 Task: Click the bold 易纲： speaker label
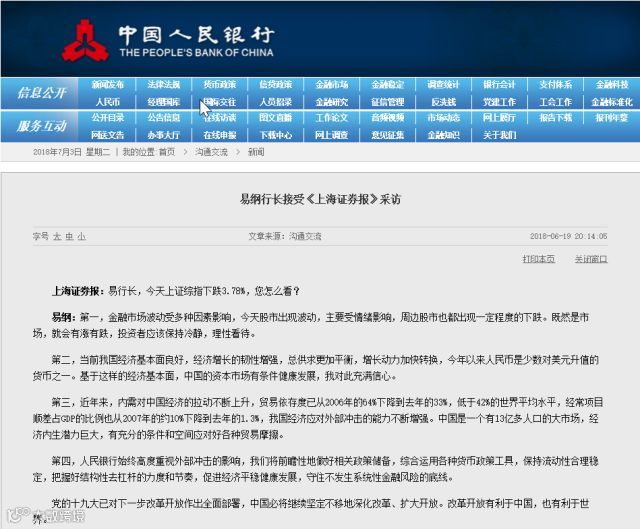(x=64, y=317)
